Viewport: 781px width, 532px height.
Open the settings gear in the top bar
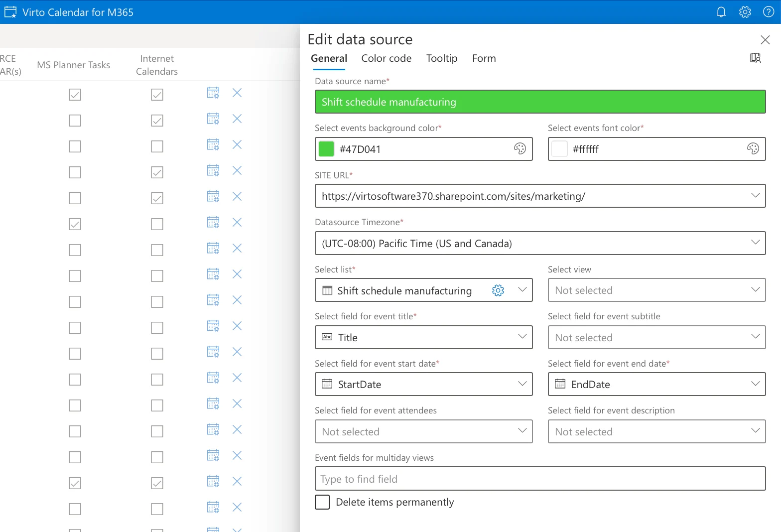pyautogui.click(x=745, y=12)
